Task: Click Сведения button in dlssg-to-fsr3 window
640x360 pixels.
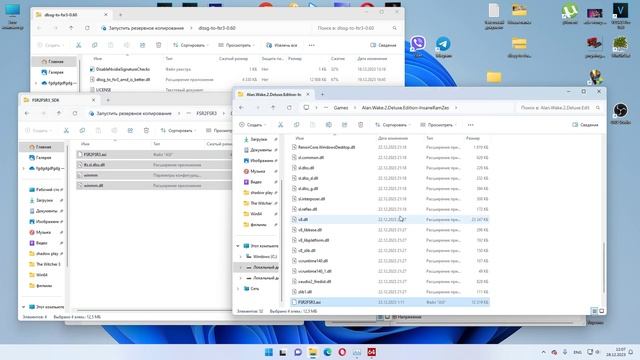Action: 383,45
